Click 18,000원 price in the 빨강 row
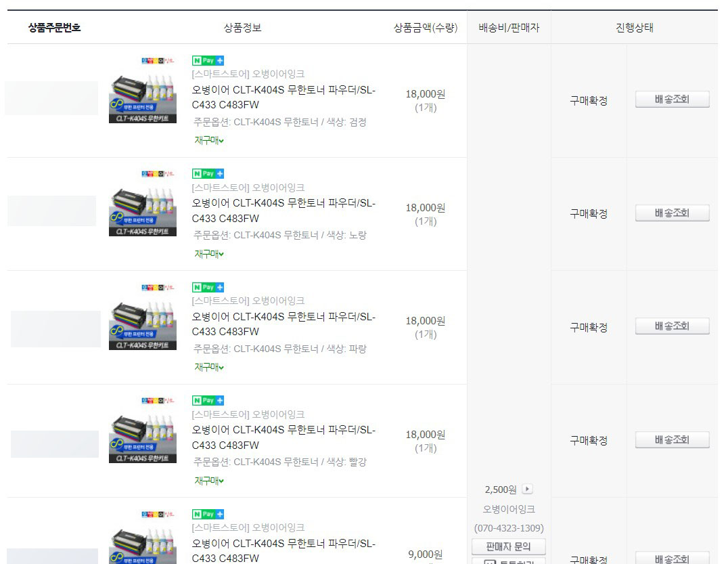728x564 pixels. 426,435
